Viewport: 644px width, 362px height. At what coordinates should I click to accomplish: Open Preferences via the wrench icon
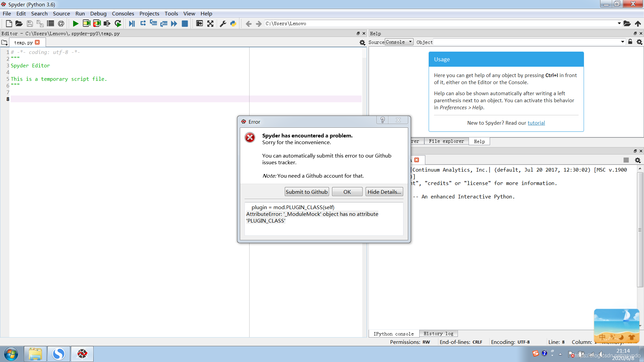pyautogui.click(x=223, y=23)
